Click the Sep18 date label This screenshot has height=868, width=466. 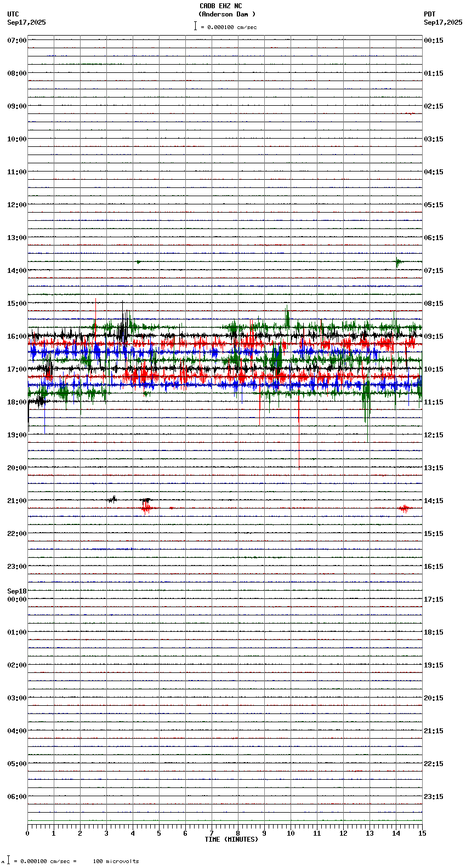click(17, 591)
